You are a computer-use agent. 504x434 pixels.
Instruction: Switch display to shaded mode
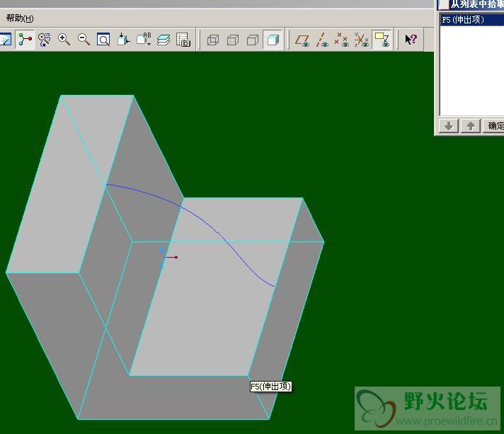pos(273,40)
